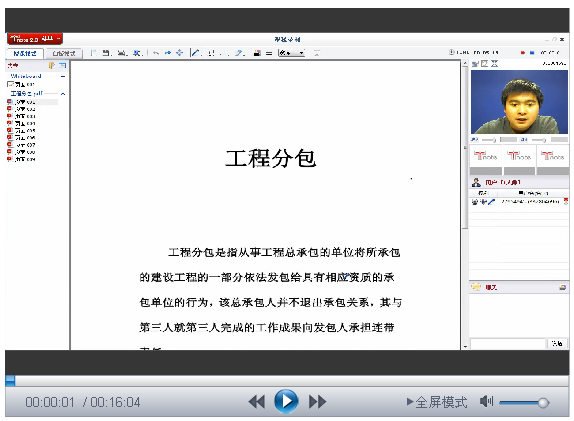The height and width of the screenshot is (421, 574).
Task: Open the toolbar combo box dropdown
Action: click(291, 53)
